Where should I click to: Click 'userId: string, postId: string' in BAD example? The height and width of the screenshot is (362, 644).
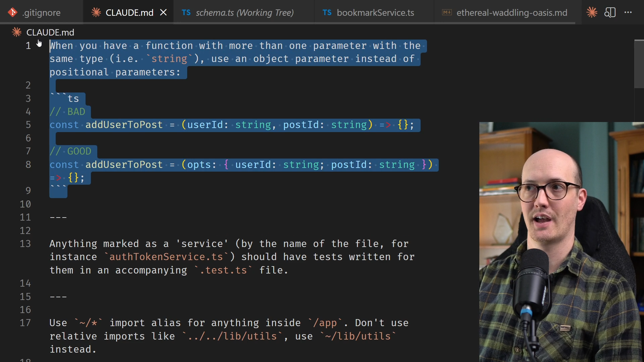(277, 125)
